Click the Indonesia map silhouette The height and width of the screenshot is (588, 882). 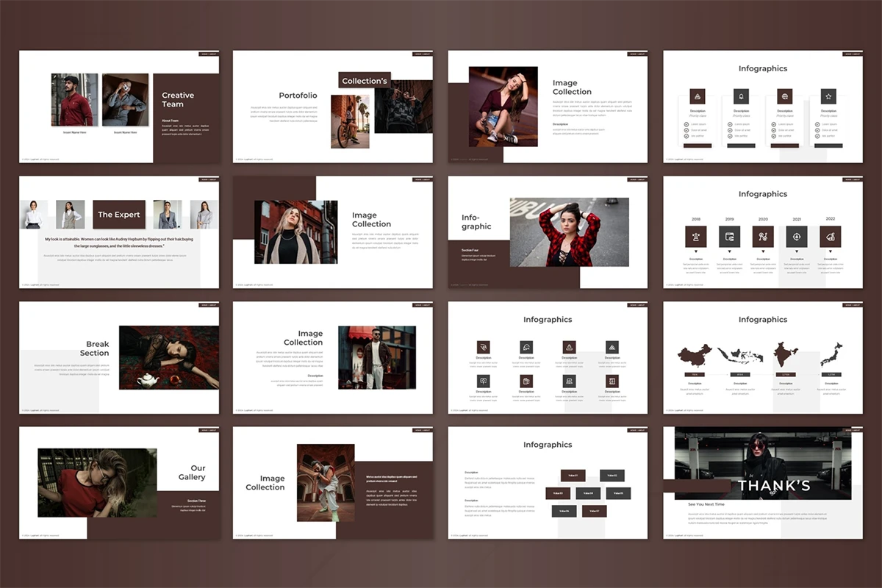[x=740, y=356]
